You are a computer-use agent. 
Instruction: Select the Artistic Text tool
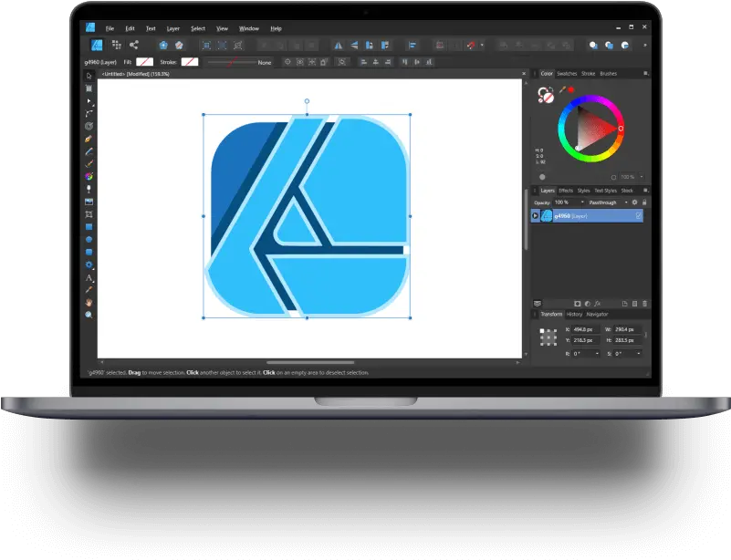tap(88, 277)
